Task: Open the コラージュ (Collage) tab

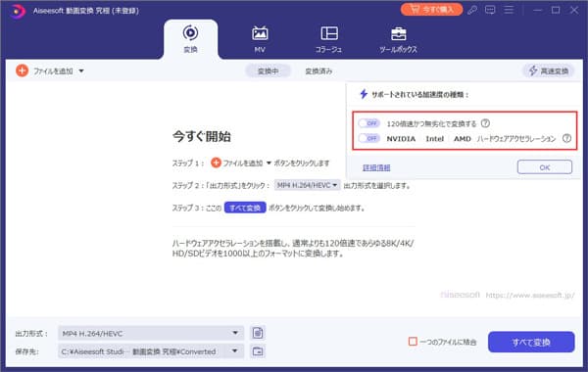Action: coord(329,39)
